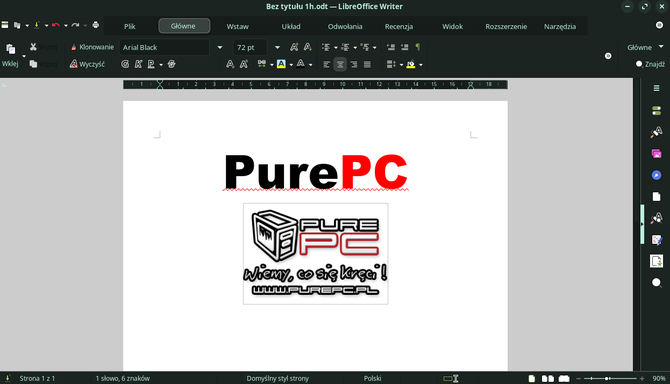Image resolution: width=670 pixels, height=384 pixels.
Task: Select single-page view in status bar
Action: (x=532, y=378)
